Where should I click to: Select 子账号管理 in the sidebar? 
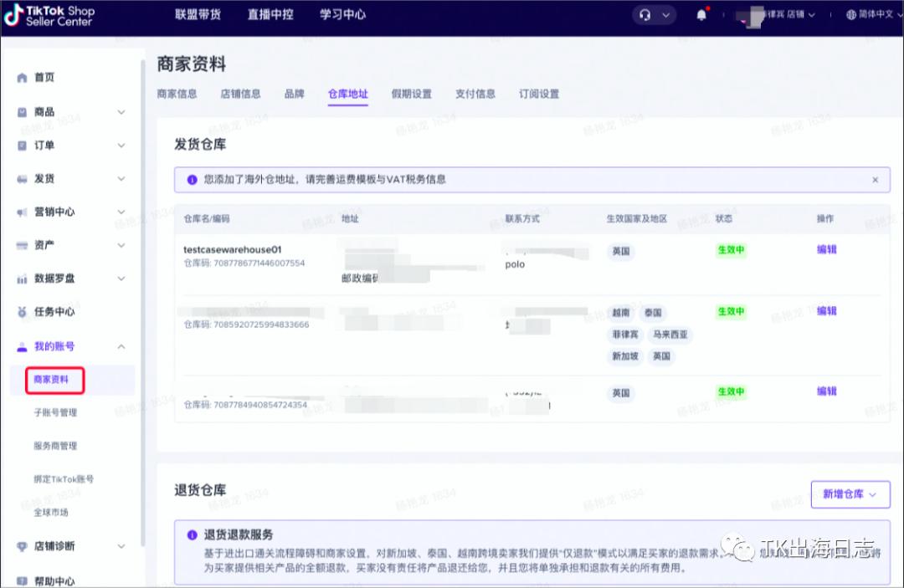click(x=55, y=412)
